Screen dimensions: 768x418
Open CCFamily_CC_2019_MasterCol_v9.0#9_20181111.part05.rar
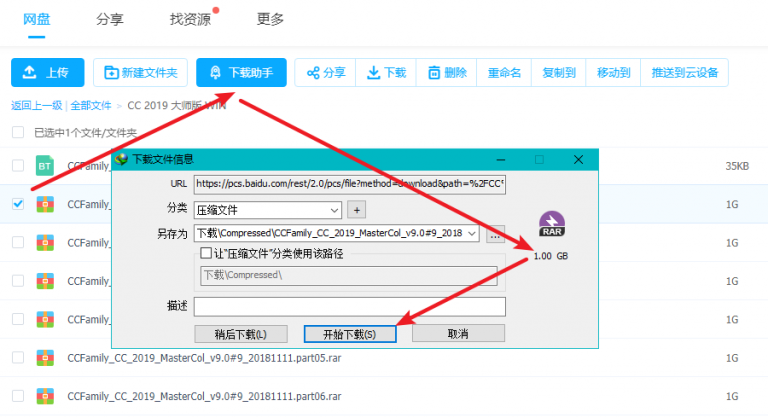204,358
